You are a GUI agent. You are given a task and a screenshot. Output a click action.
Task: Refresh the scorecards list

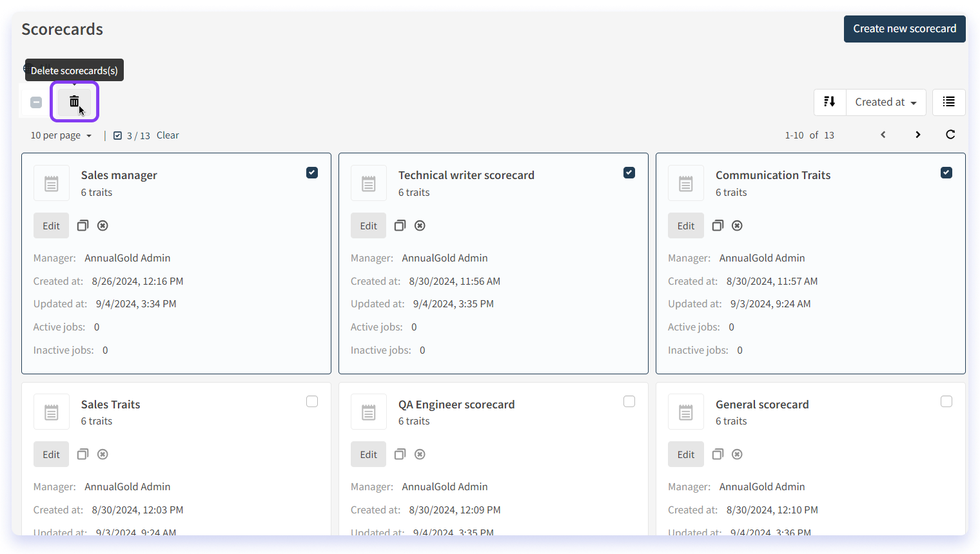point(950,135)
